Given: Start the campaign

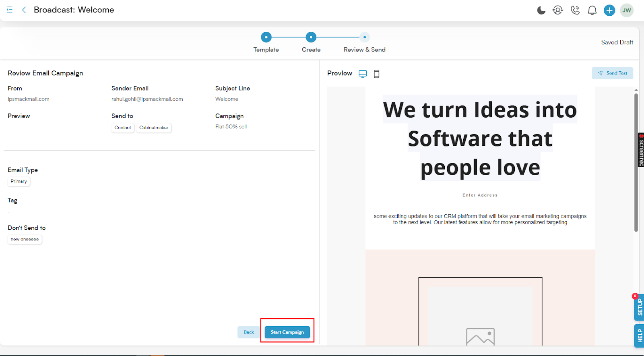Looking at the screenshot, I should click(287, 332).
